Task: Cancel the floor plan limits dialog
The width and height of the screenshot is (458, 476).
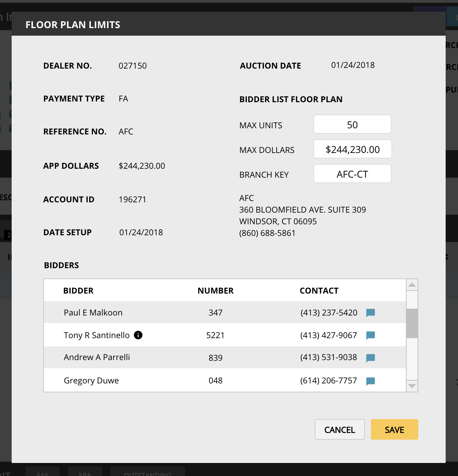Action: (339, 429)
